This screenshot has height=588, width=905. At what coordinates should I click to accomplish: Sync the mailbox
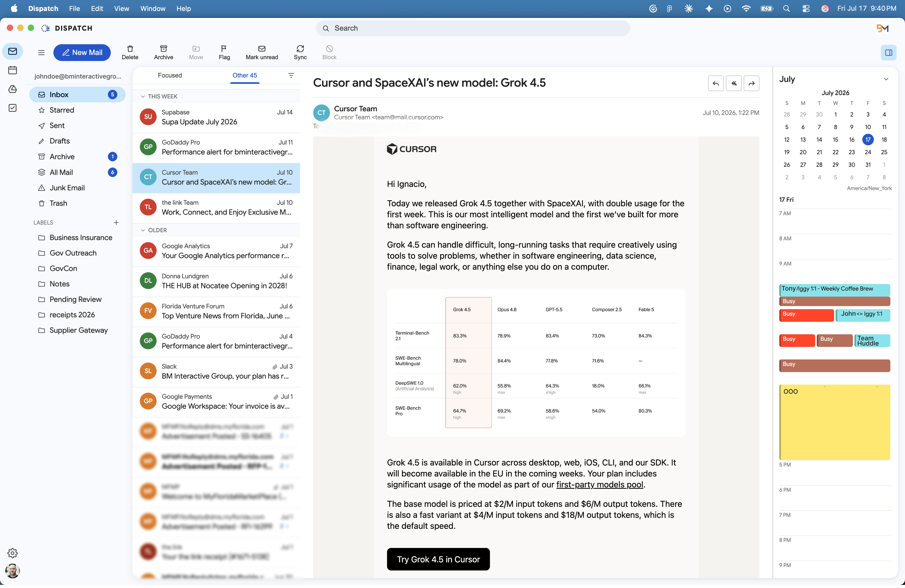click(300, 52)
